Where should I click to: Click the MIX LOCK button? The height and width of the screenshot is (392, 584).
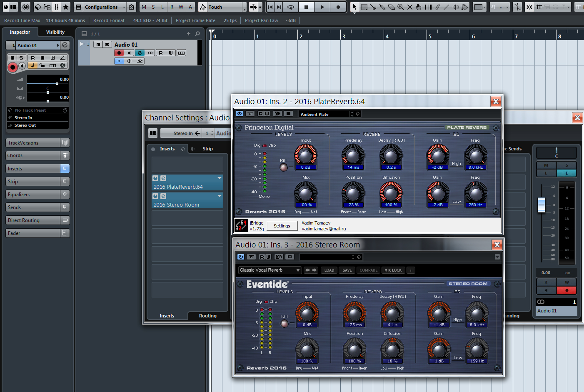point(393,270)
